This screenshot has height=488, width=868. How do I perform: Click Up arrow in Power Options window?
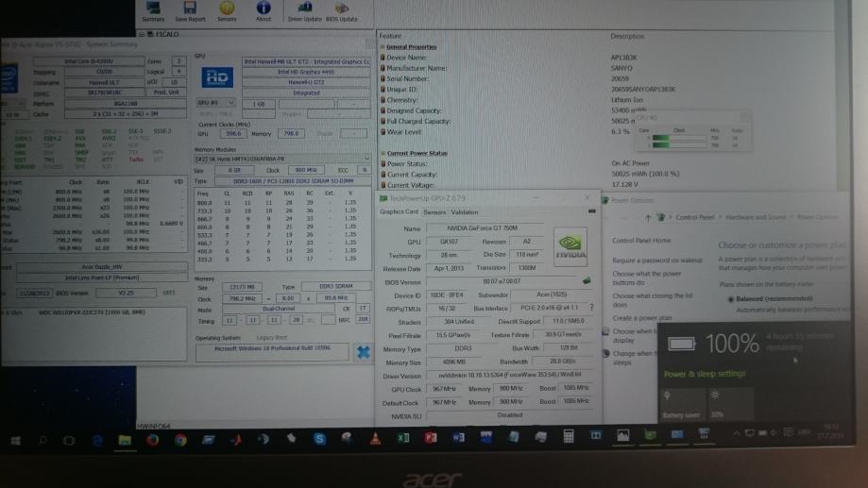(x=648, y=217)
